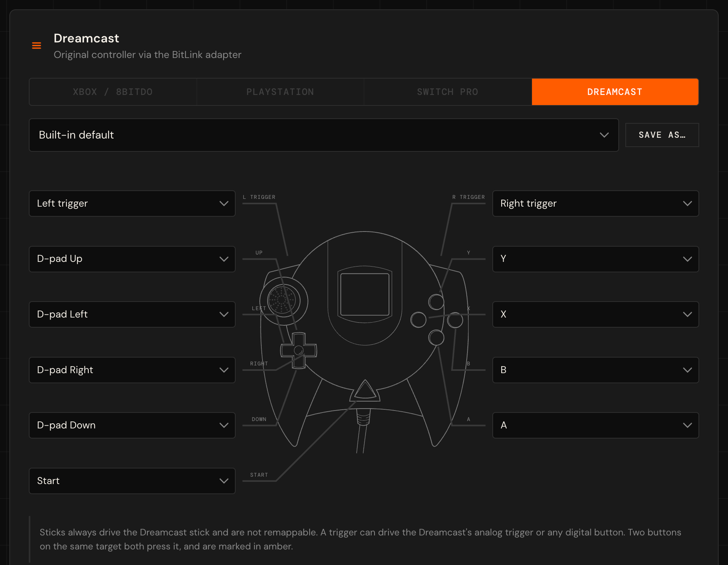The height and width of the screenshot is (565, 728).
Task: Open the X button mapping dropdown
Action: (595, 314)
